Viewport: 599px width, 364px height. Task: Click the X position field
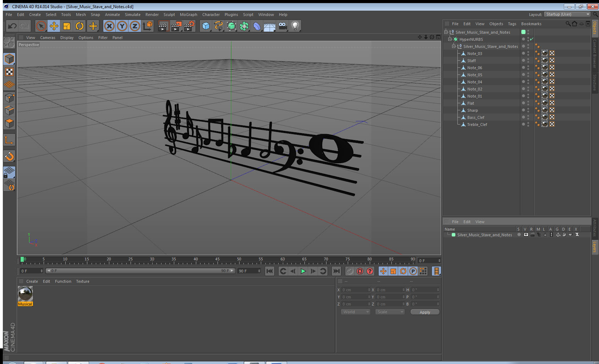click(x=356, y=290)
